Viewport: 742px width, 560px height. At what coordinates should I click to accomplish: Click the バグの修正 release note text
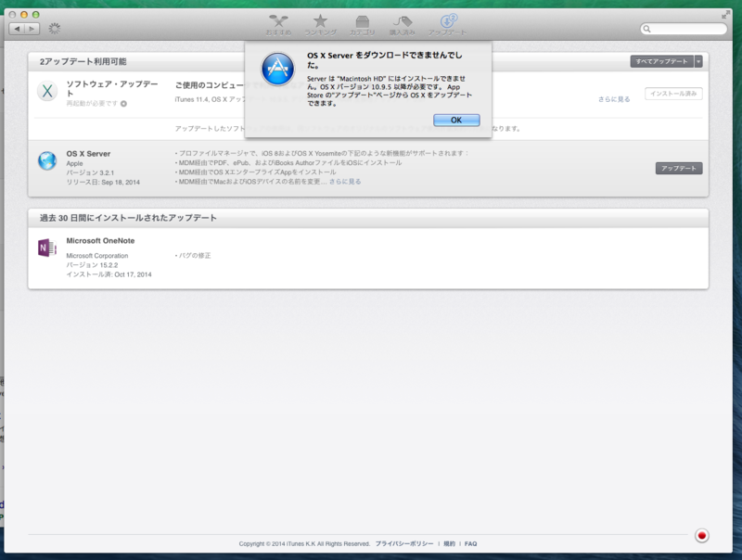193,255
